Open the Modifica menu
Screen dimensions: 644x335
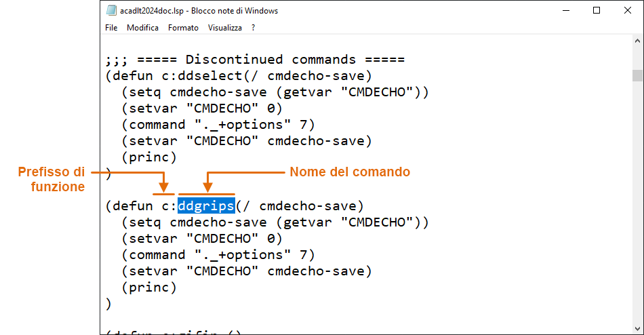pos(142,28)
